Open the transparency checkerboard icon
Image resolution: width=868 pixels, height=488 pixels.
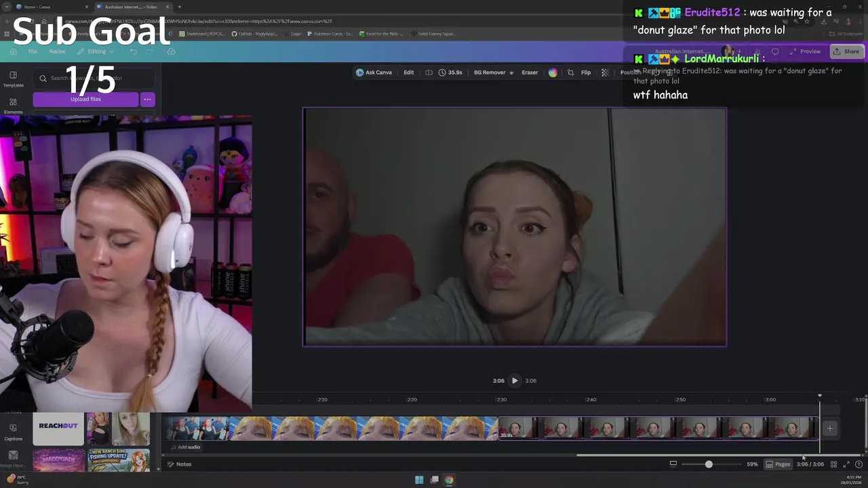coord(605,73)
